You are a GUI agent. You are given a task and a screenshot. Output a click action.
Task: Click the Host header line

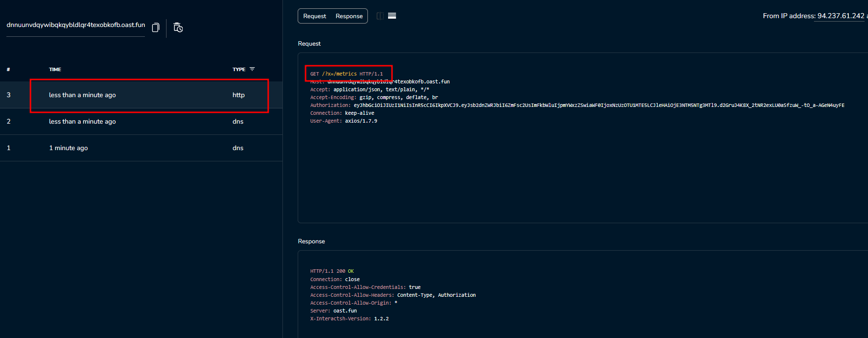point(380,81)
